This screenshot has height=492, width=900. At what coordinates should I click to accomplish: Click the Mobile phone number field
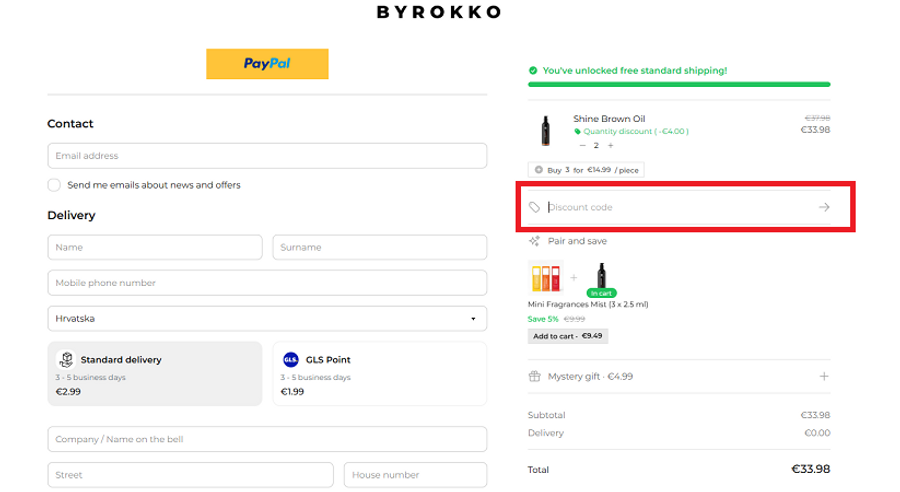coord(266,283)
